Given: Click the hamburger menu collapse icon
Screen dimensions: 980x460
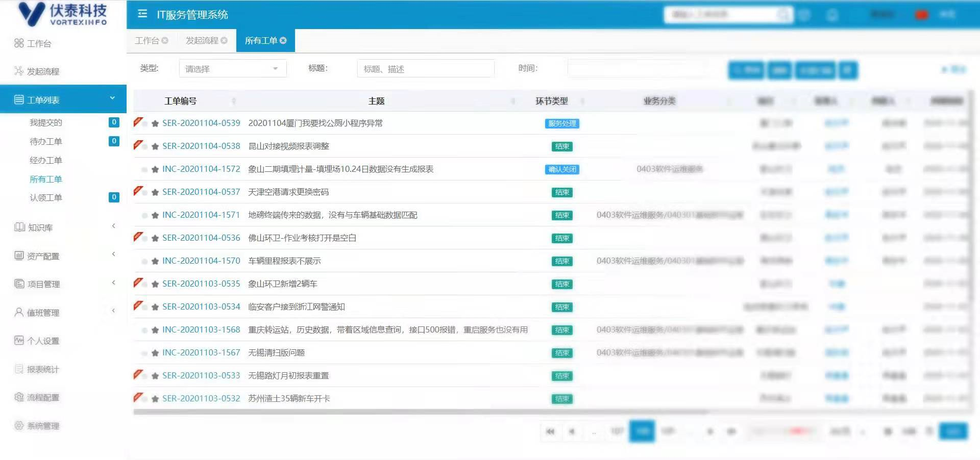Looking at the screenshot, I should coord(142,14).
